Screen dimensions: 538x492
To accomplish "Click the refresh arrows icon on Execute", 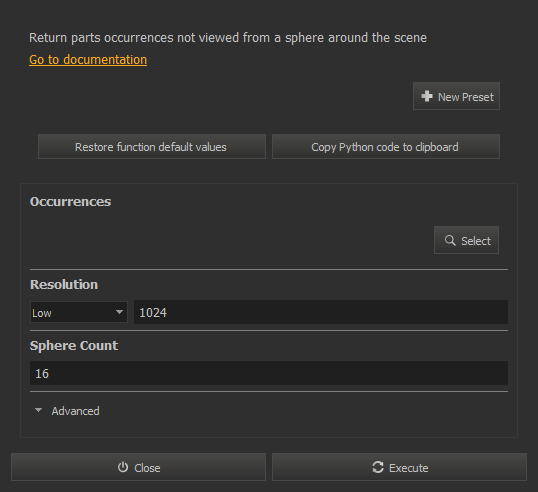I will tap(378, 467).
